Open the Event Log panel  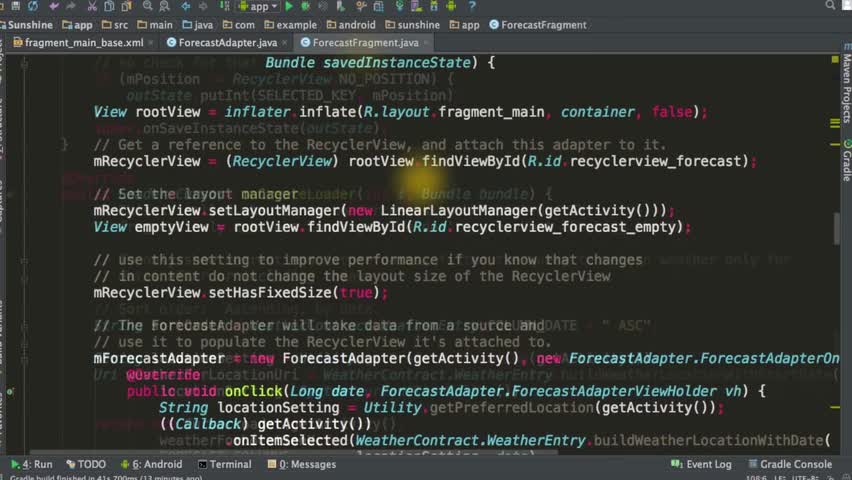tap(701, 464)
